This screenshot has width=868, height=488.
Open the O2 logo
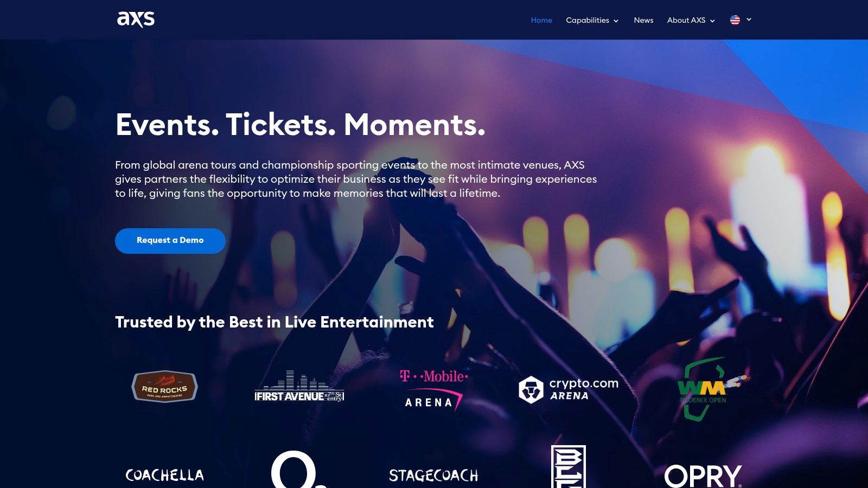(298, 470)
